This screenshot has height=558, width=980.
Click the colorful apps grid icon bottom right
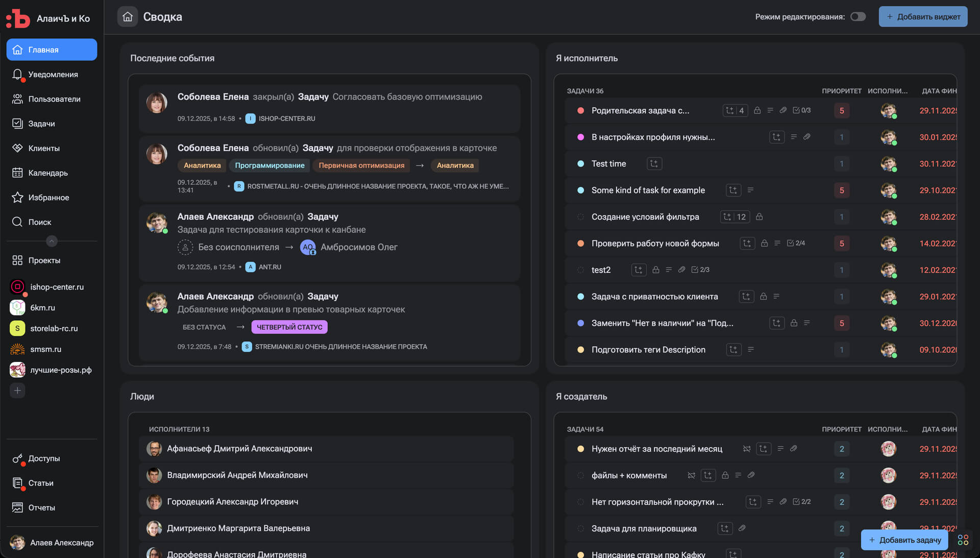click(963, 540)
